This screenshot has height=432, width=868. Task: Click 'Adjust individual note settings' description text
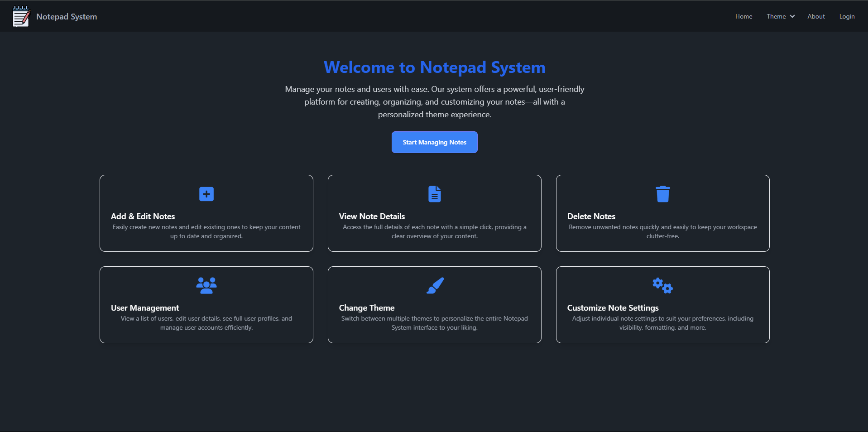663,323
